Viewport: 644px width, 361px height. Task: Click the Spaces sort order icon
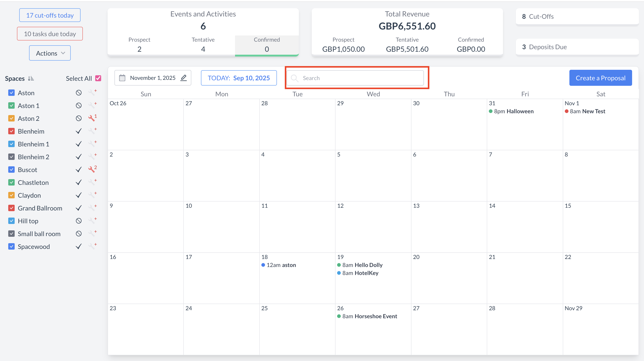tap(31, 78)
